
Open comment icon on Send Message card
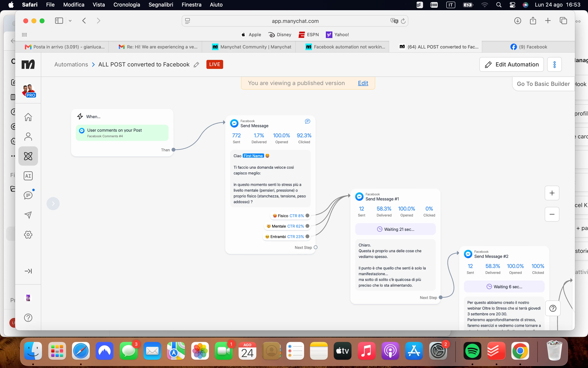pos(307,121)
